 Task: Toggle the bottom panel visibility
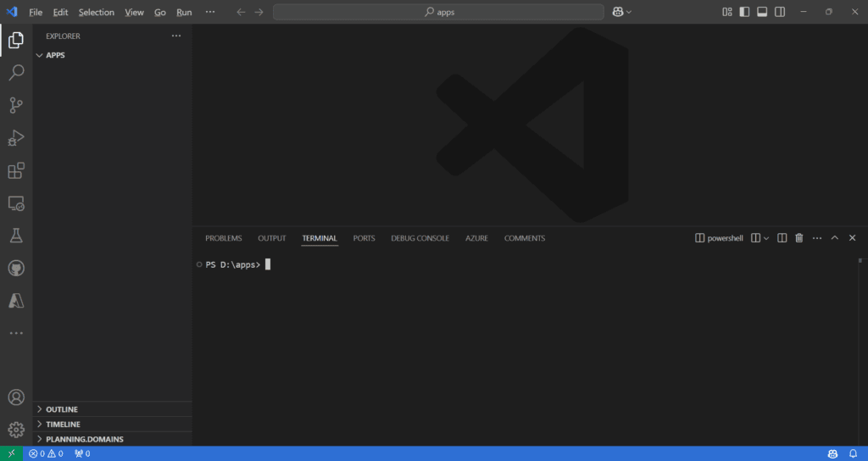coord(762,12)
